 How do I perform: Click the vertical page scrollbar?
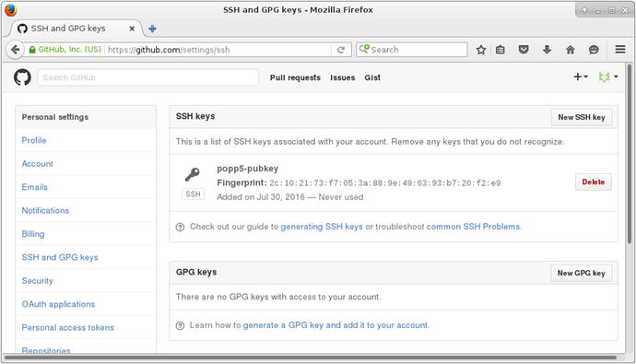click(630, 154)
